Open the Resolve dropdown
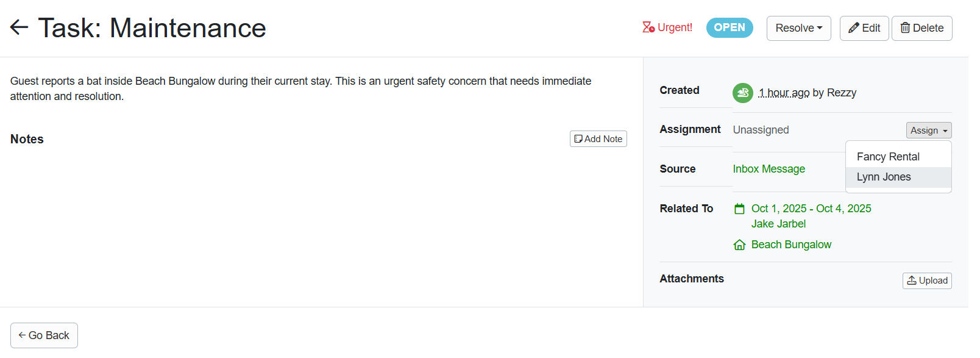 click(798, 27)
